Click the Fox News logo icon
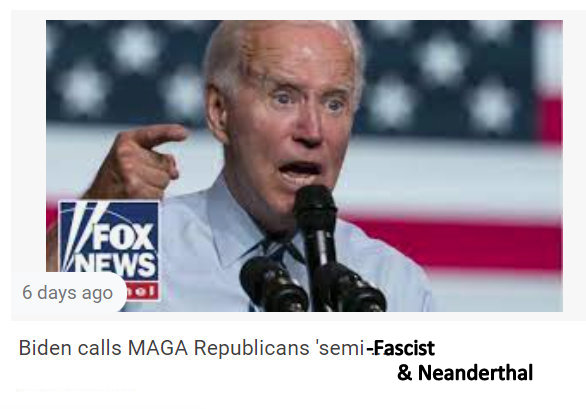586x409 pixels. click(109, 250)
